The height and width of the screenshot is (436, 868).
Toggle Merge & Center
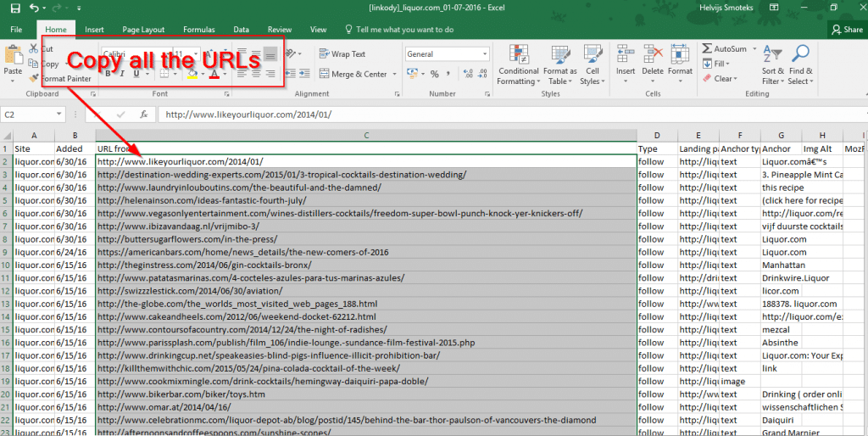(x=353, y=74)
